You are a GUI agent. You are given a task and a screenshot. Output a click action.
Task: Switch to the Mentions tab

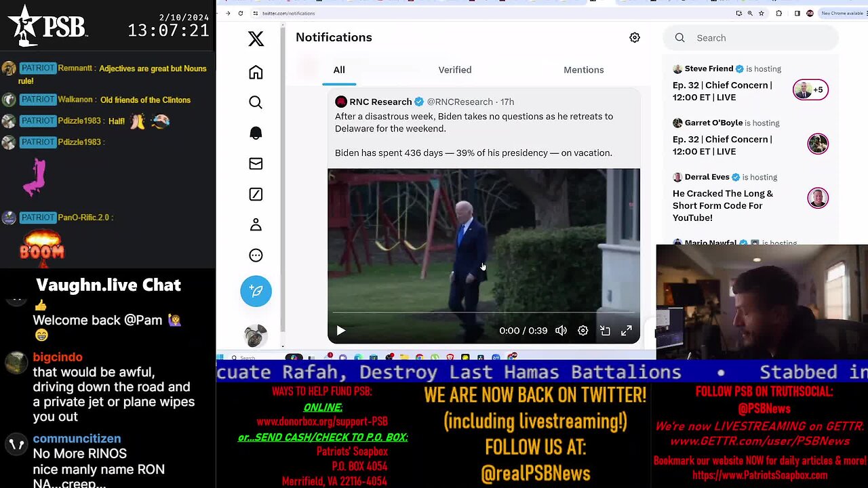point(584,70)
